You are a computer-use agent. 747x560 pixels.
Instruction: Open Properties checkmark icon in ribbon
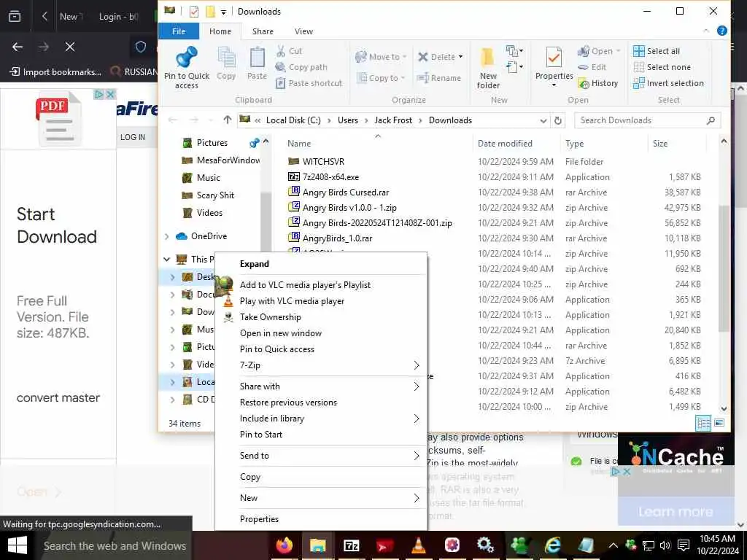pos(554,58)
